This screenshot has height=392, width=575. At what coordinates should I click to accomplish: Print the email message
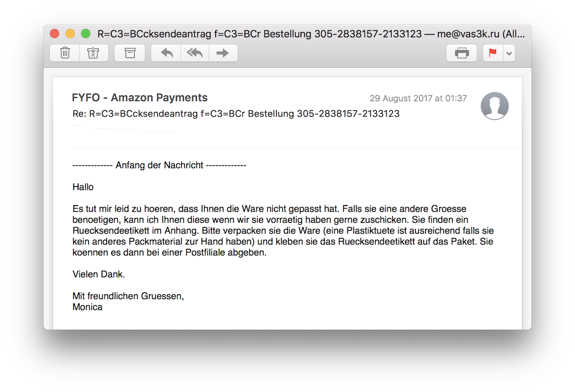pyautogui.click(x=461, y=53)
